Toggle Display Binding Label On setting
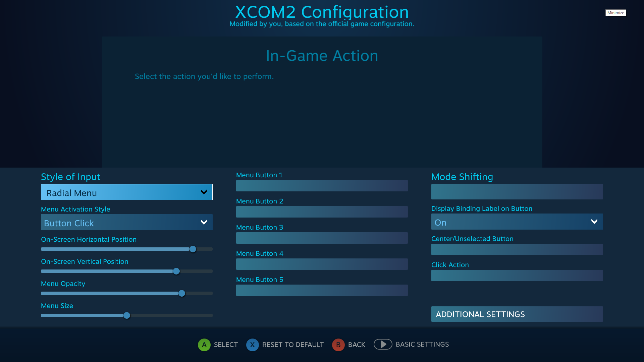644x362 pixels. pyautogui.click(x=516, y=222)
